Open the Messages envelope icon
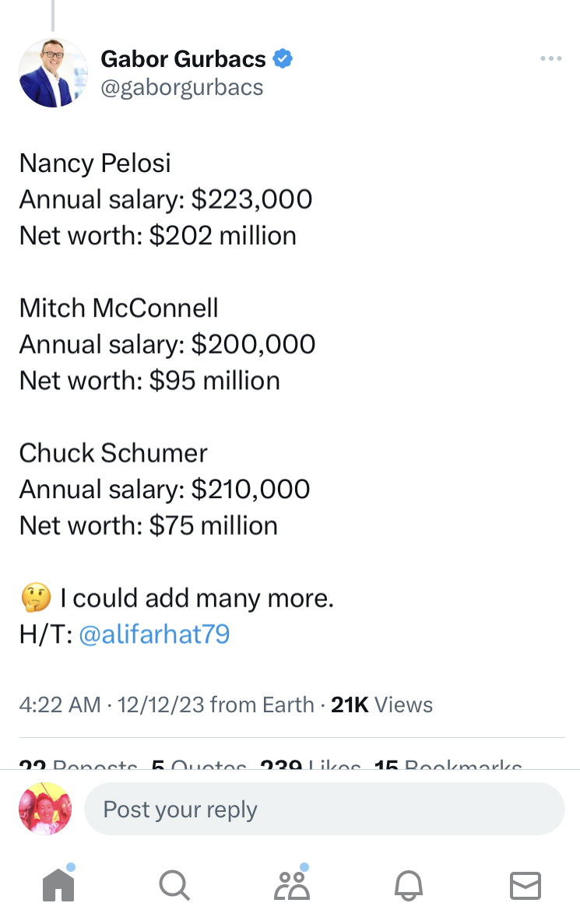 tap(525, 885)
